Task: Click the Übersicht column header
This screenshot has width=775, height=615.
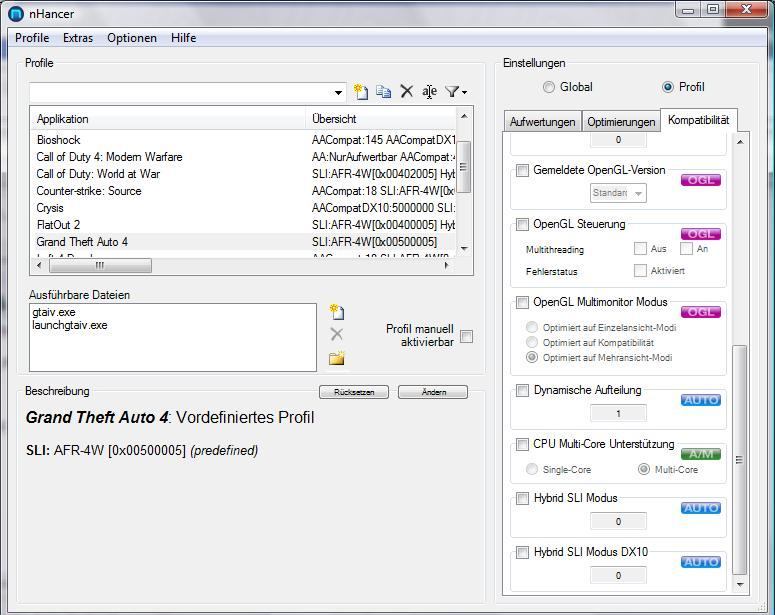Action: click(x=381, y=119)
